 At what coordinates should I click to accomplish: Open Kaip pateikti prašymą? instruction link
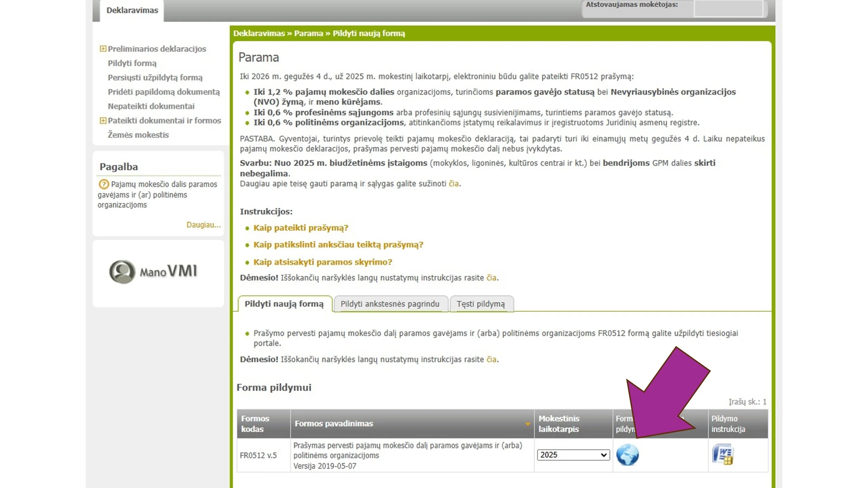coord(300,228)
